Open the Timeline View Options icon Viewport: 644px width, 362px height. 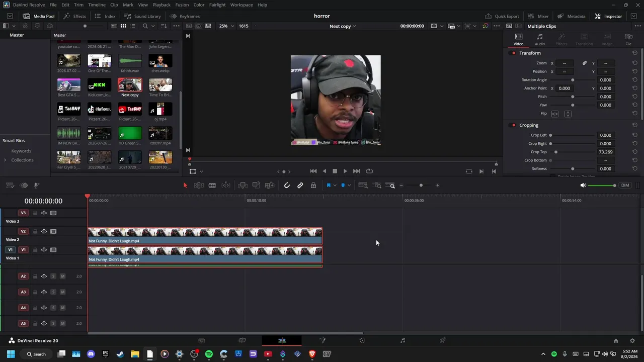tap(10, 186)
